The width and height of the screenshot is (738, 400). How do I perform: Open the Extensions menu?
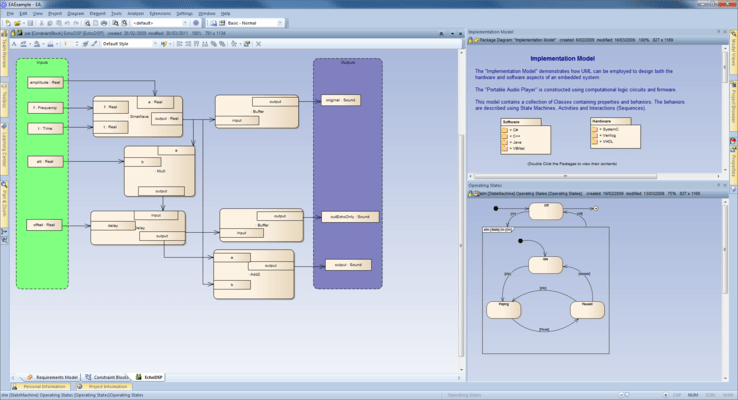160,14
